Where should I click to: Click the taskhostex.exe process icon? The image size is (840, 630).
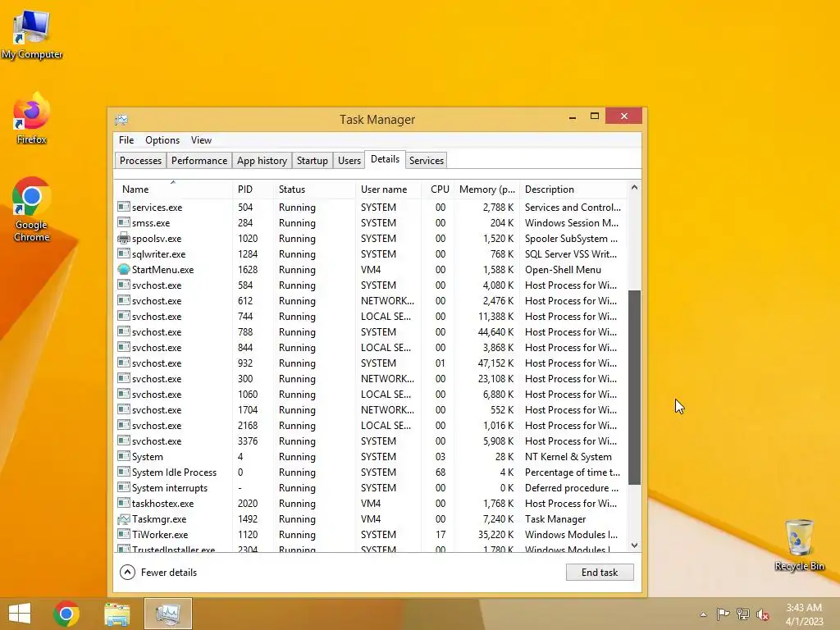[x=124, y=503]
